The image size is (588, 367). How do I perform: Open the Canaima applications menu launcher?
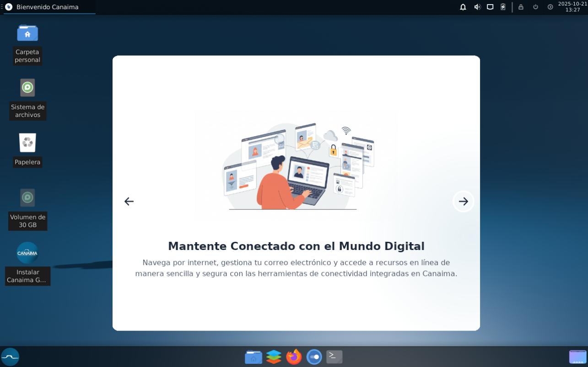pyautogui.click(x=10, y=357)
